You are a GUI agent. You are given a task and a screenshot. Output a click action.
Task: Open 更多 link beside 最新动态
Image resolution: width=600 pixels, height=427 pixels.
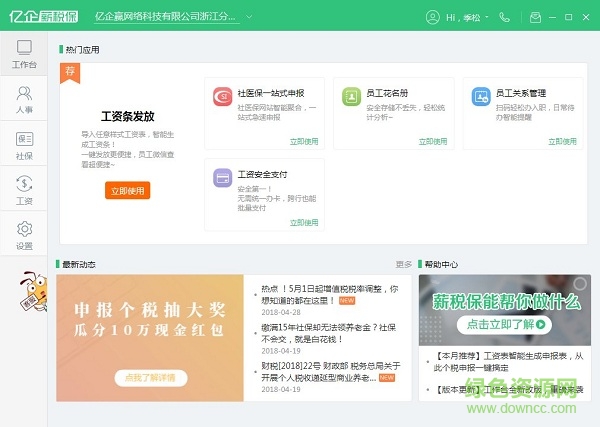(403, 265)
